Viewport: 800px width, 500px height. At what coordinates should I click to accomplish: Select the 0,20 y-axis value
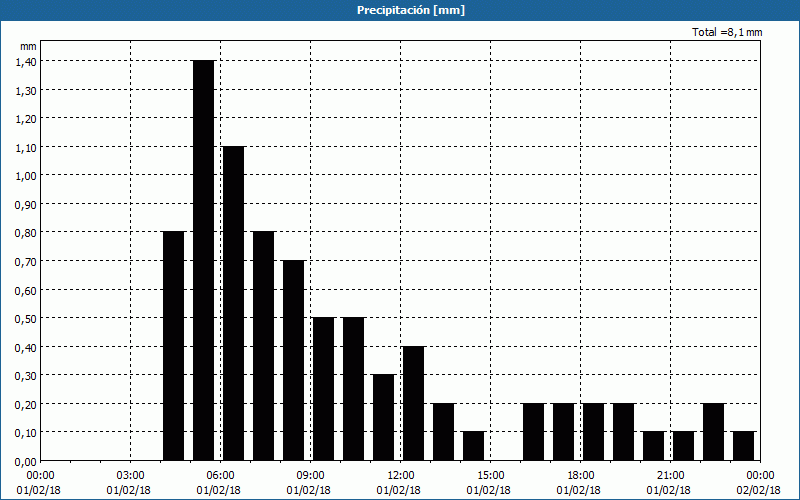coord(26,404)
